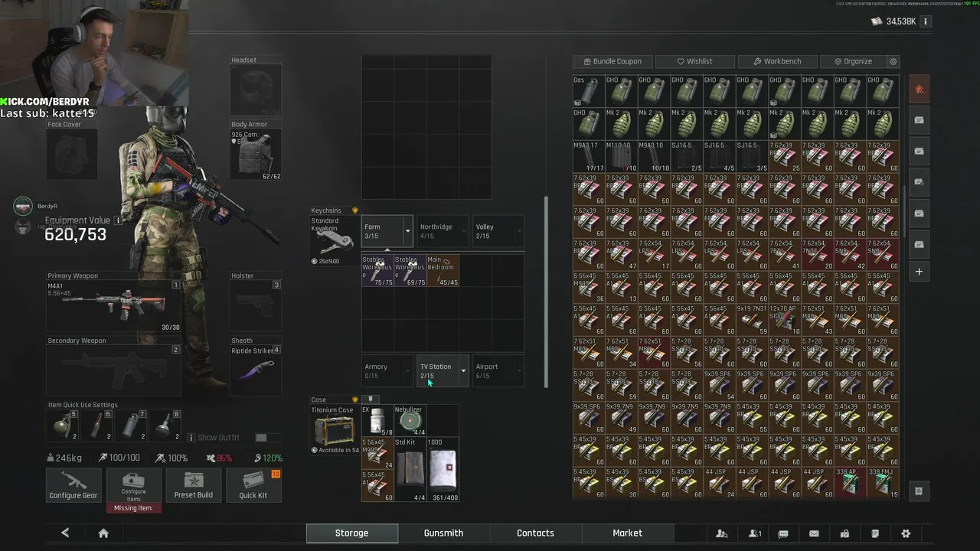
Task: Click the empty Headset slot
Action: coord(256,90)
